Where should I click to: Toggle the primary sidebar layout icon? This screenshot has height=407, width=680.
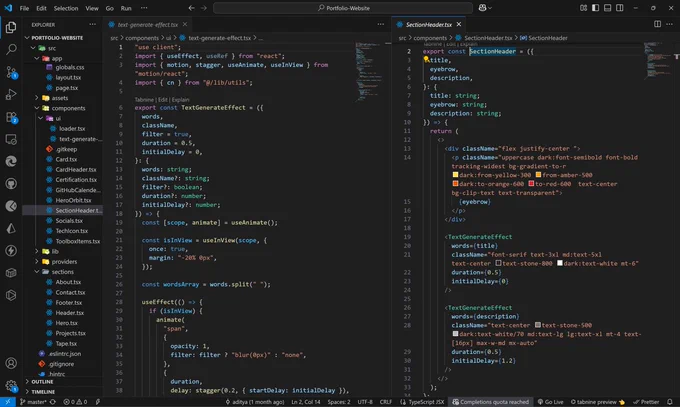(595, 8)
